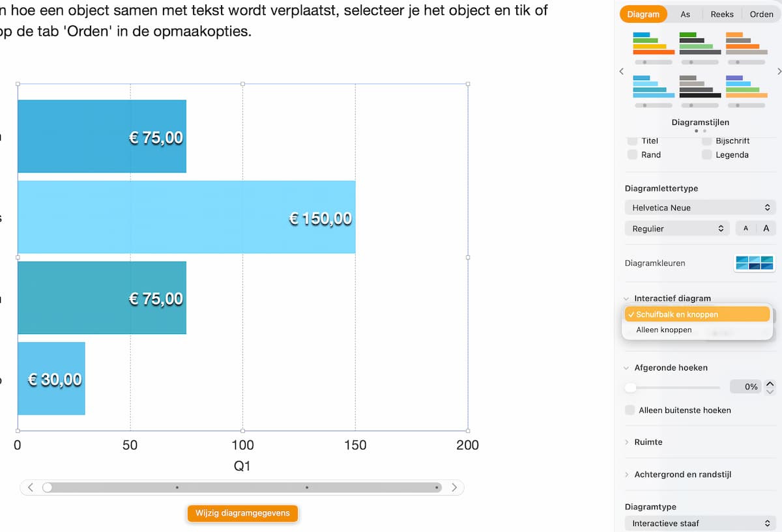
Task: Toggle the Rand checkbox
Action: pos(632,155)
